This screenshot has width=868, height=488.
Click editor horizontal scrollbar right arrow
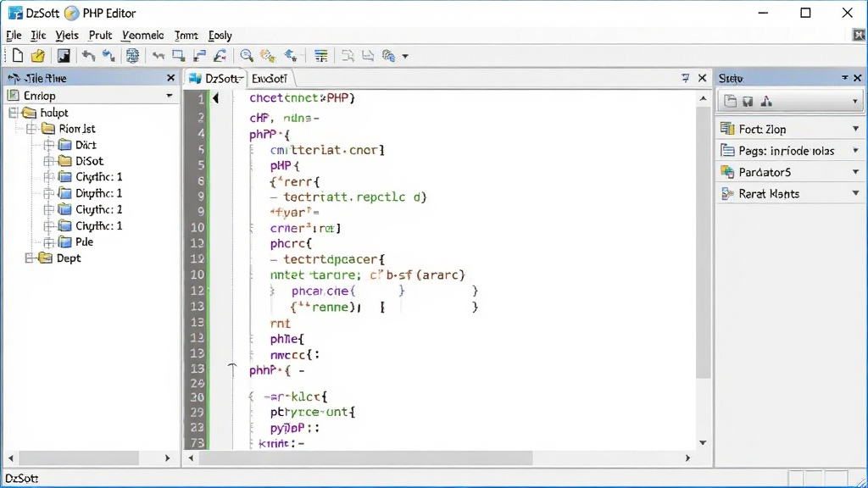click(687, 458)
